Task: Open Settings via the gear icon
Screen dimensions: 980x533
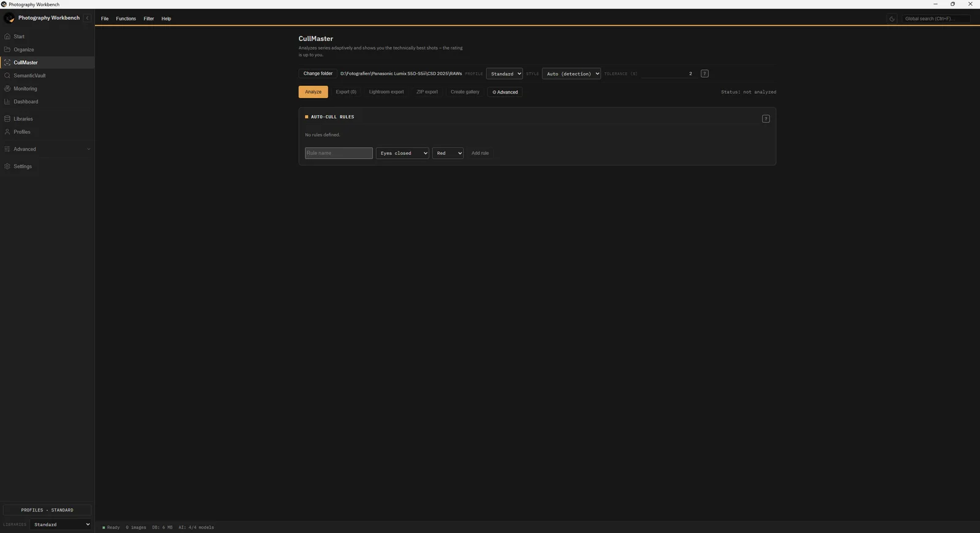Action: [7, 167]
